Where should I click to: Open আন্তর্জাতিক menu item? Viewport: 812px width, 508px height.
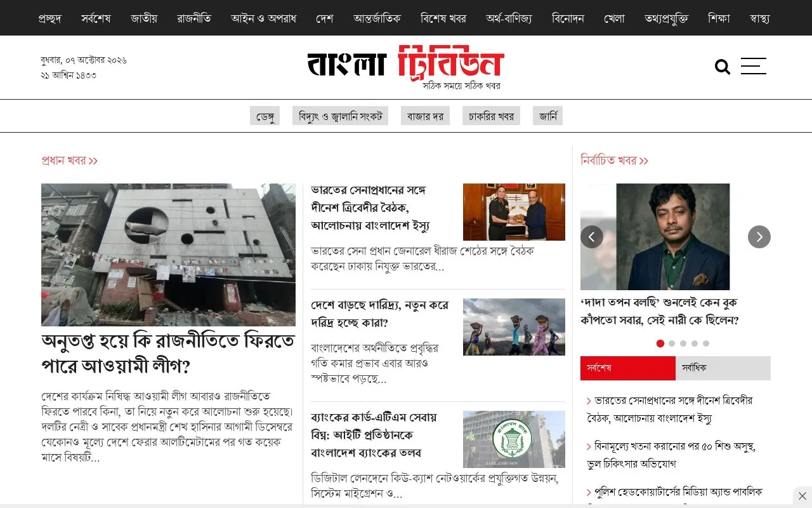(377, 18)
